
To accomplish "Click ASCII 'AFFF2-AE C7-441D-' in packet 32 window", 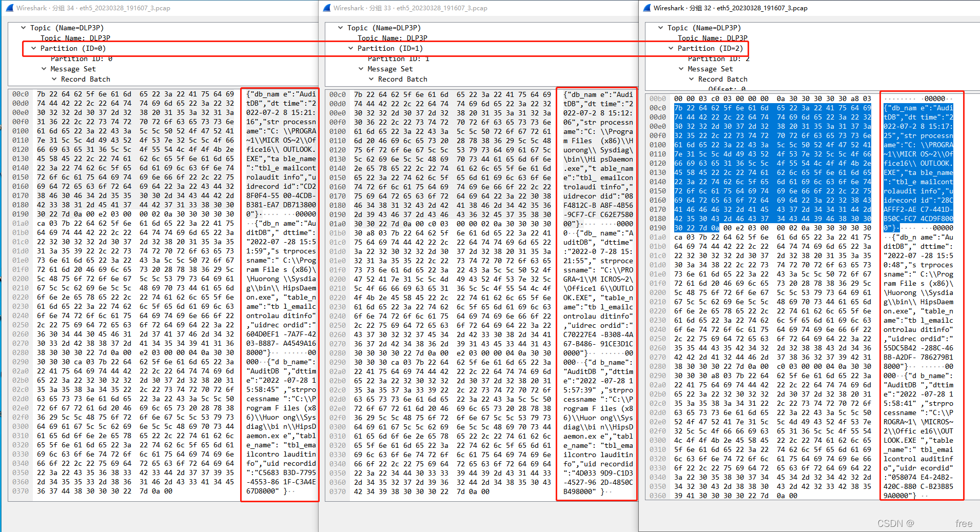I will [x=918, y=209].
